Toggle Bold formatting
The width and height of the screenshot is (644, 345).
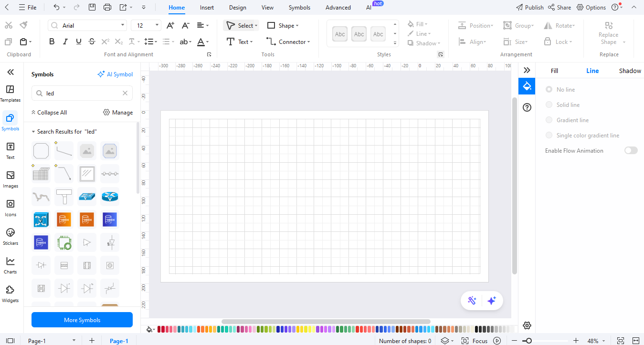[x=52, y=42]
